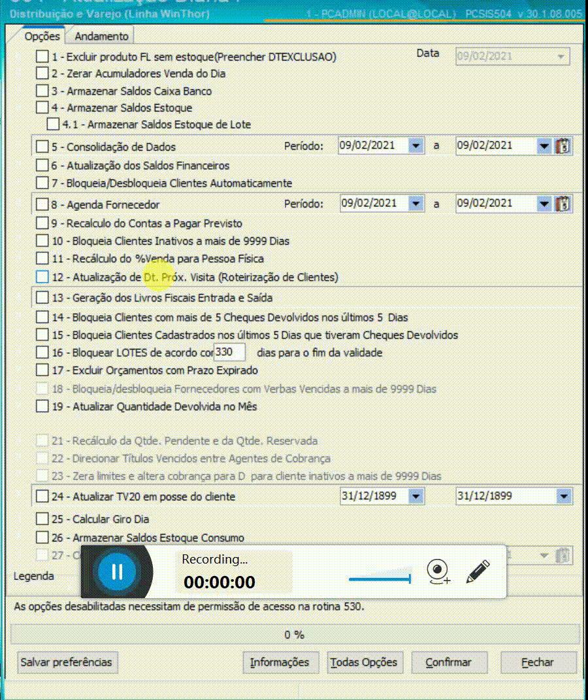Check 26 Armazenar Saldos Estoque Consumo
Screen dimensions: 588x700
pos(42,537)
